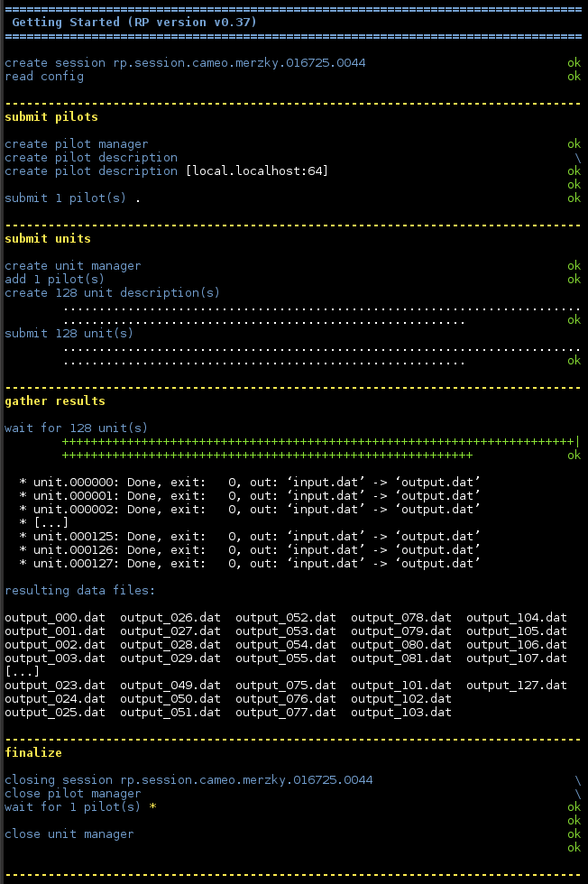Viewport: 588px width, 884px height.
Task: Click file name output_077.dat
Action: pyautogui.click(x=286, y=712)
